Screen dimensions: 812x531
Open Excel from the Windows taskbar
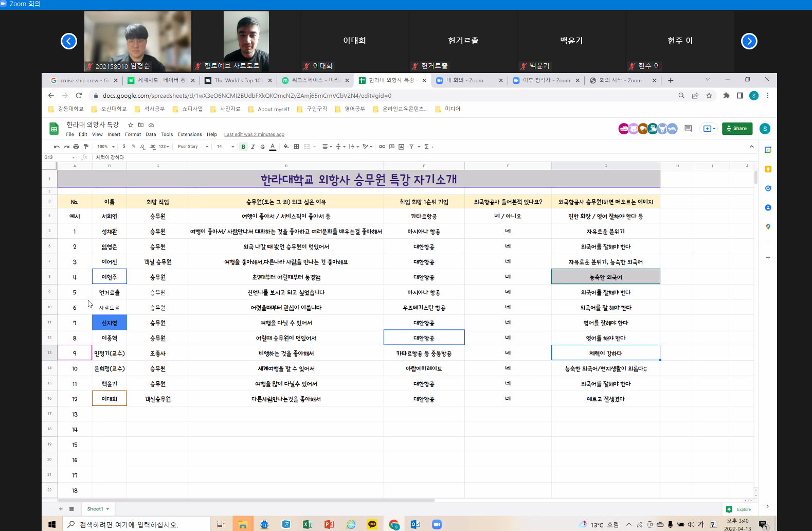click(308, 524)
